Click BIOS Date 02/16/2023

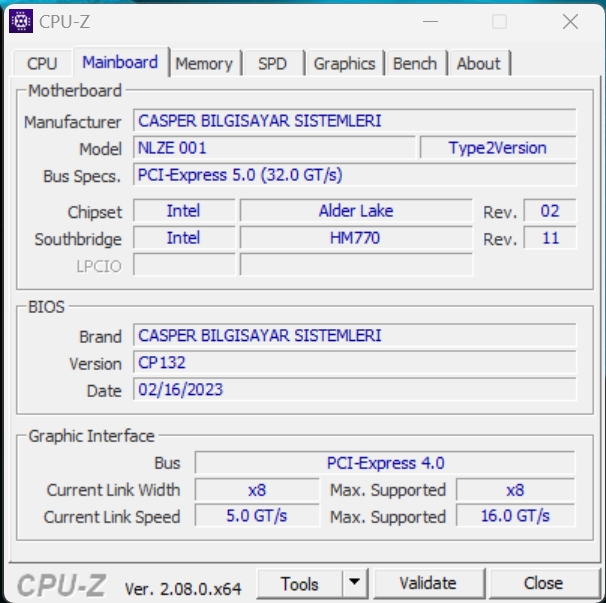coord(354,390)
